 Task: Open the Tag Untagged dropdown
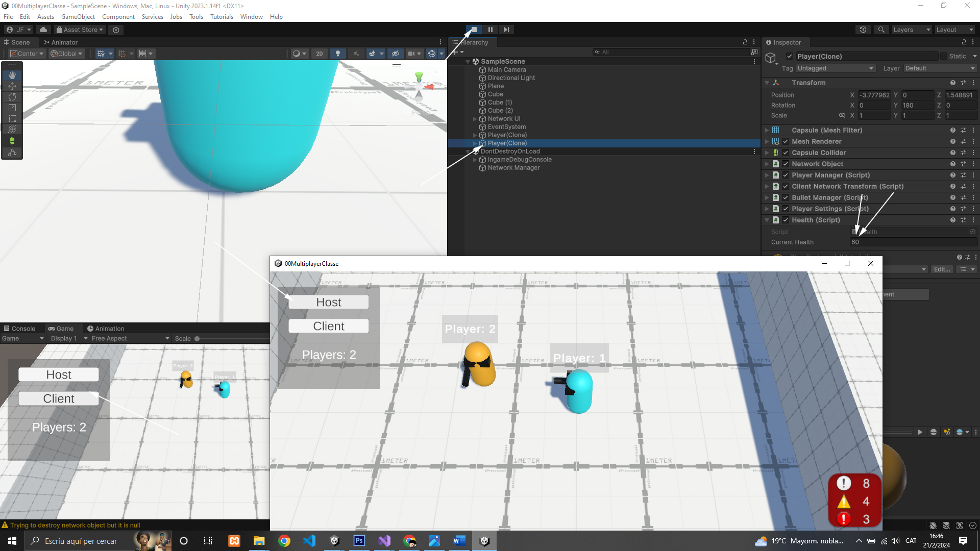(x=835, y=68)
